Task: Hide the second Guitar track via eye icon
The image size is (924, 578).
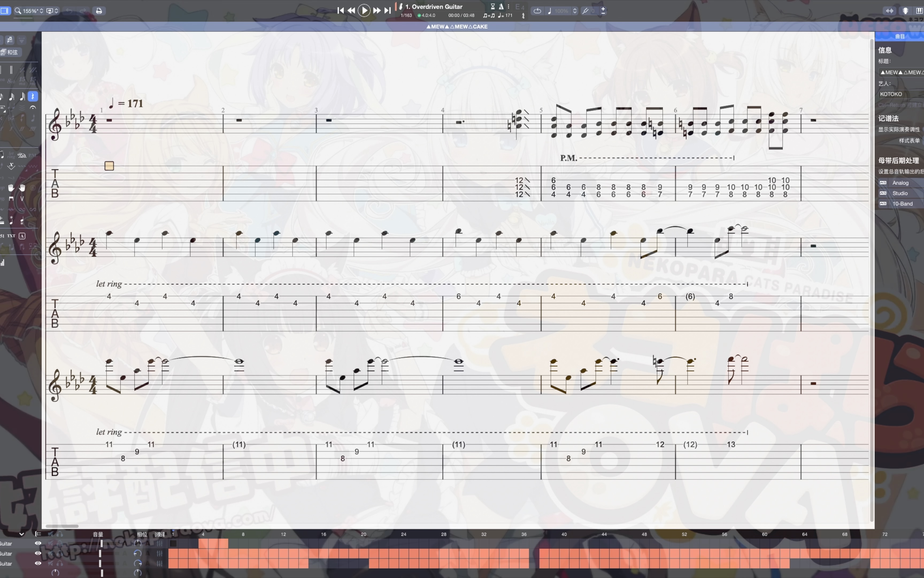Action: click(38, 553)
